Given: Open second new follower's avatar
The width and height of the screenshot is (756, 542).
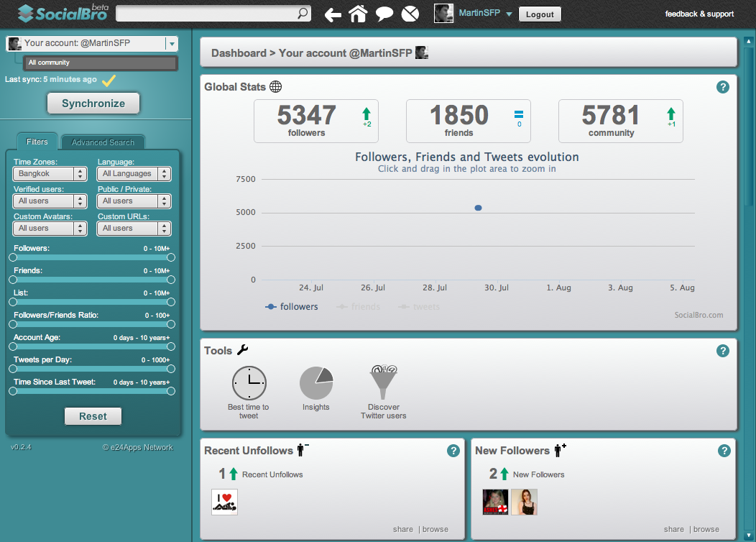Looking at the screenshot, I should (524, 502).
